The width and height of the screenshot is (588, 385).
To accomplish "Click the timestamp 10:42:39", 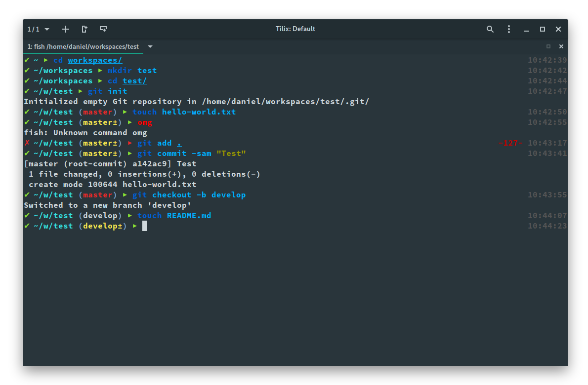I will pos(547,60).
